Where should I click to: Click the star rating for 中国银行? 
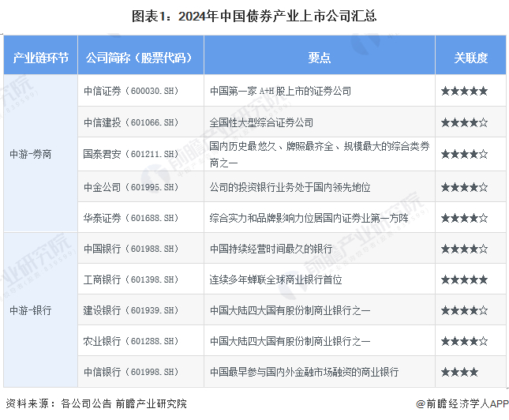click(x=464, y=249)
